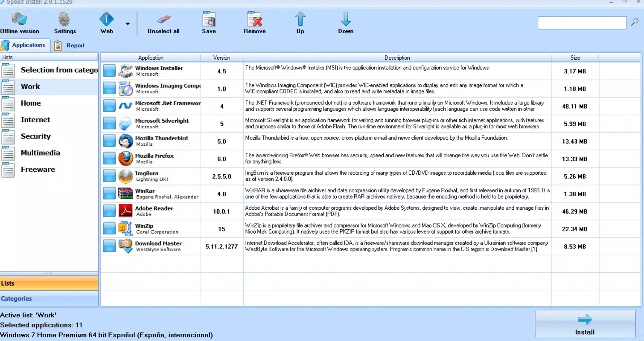
Task: Open the Categories pane
Action: click(49, 299)
